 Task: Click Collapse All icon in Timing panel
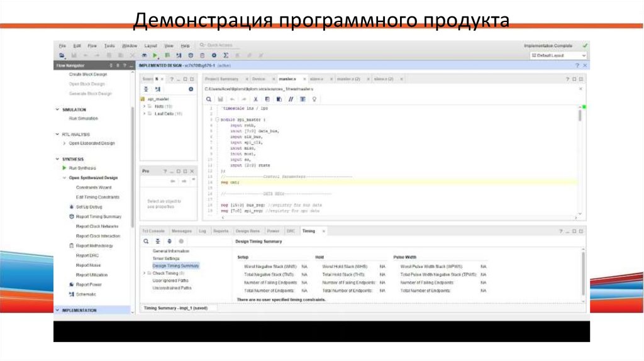pos(158,242)
